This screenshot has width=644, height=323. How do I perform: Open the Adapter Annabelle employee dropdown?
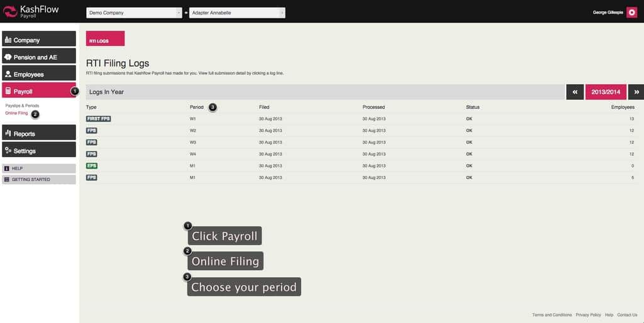coord(237,13)
